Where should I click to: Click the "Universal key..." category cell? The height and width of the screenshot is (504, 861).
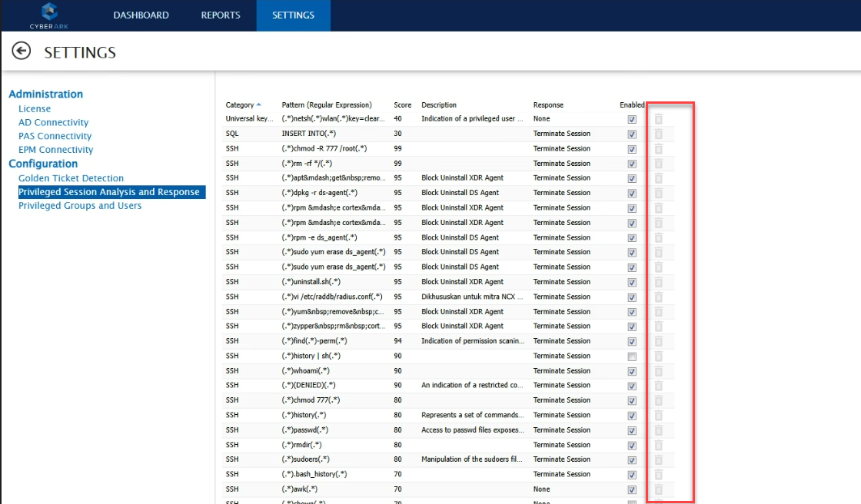click(x=249, y=118)
